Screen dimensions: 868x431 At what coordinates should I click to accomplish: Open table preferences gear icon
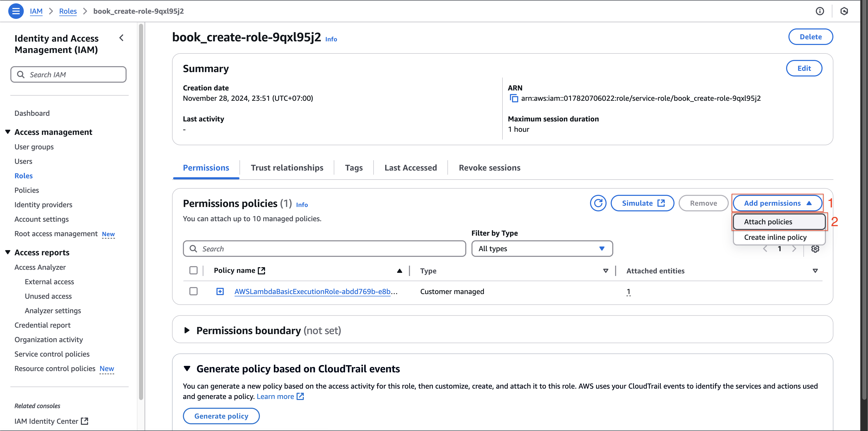[x=815, y=249]
